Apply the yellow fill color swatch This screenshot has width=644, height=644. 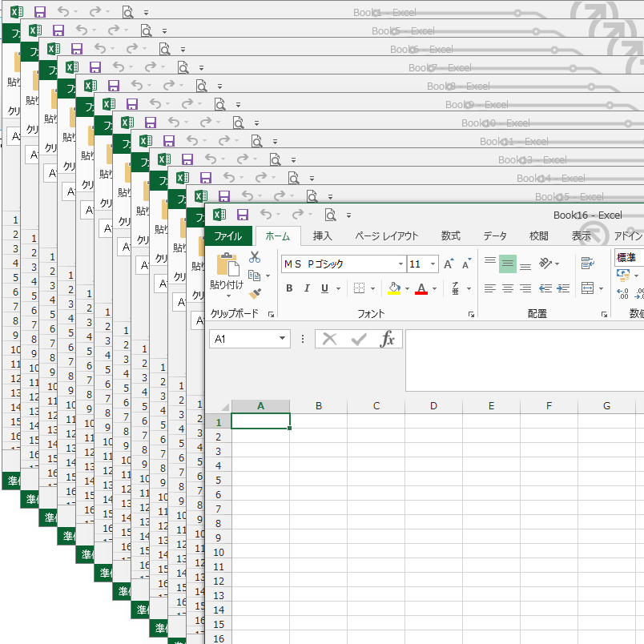[x=394, y=288]
